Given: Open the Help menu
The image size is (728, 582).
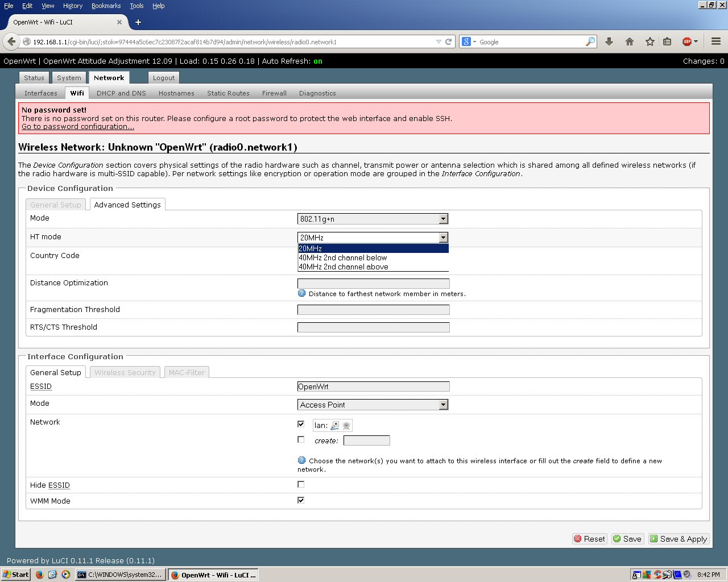Looking at the screenshot, I should 159,6.
